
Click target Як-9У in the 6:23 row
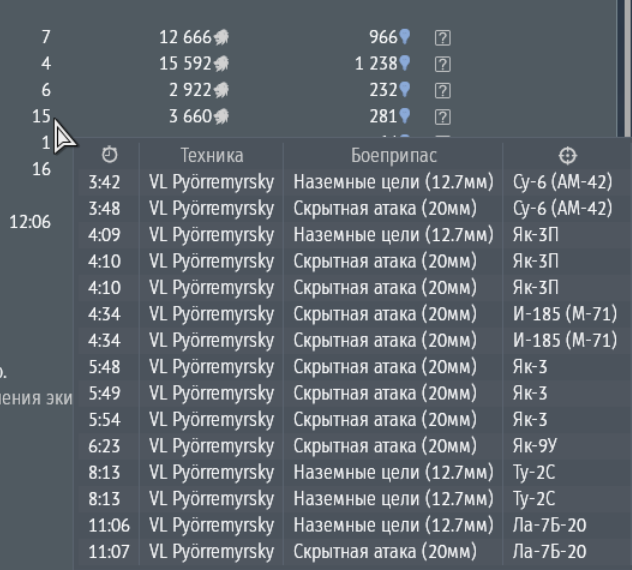click(535, 446)
